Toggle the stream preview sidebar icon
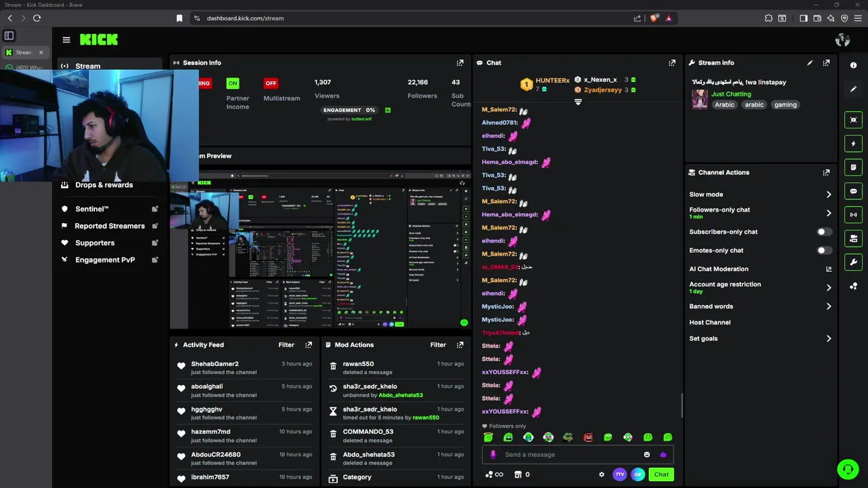Image resolution: width=868 pixels, height=488 pixels. click(x=853, y=120)
